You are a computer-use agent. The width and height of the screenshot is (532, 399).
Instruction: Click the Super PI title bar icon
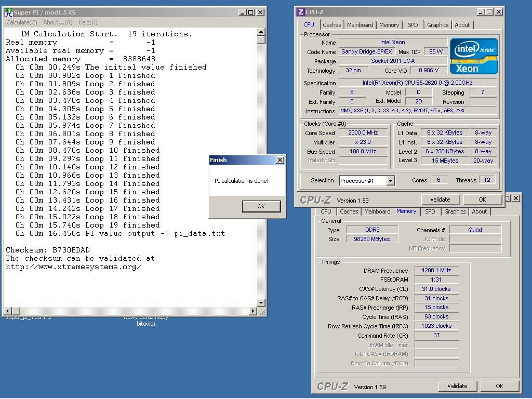pos(8,12)
